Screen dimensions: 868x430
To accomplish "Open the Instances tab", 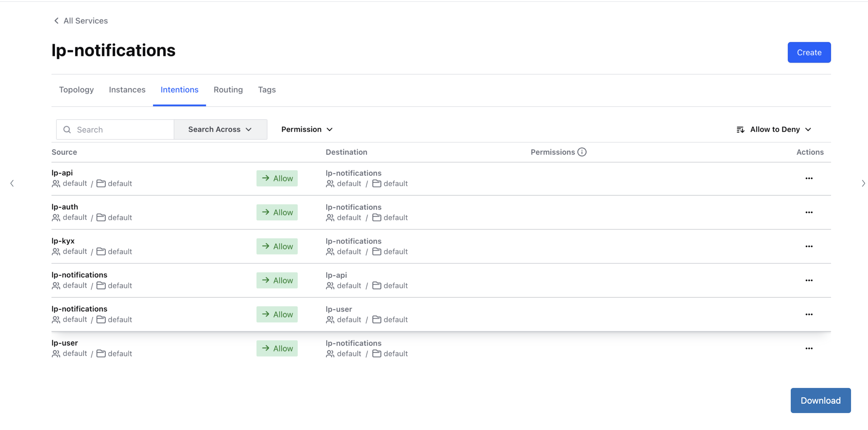I will tap(127, 90).
